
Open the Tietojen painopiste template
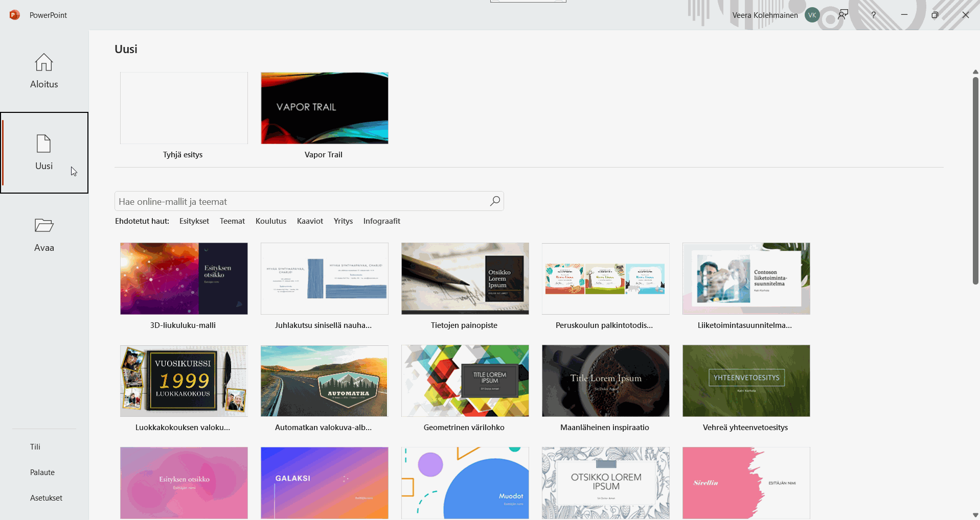click(465, 278)
